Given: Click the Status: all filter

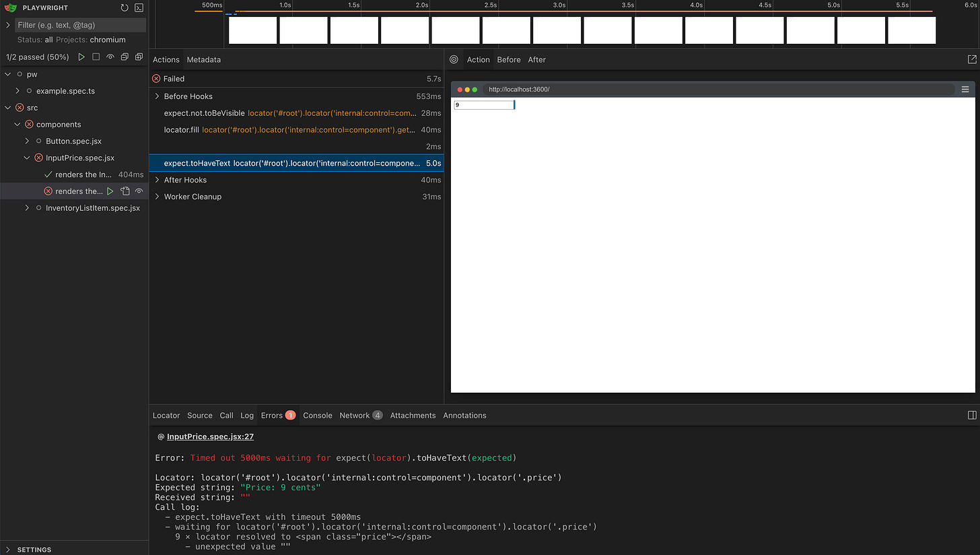Looking at the screenshot, I should 35,40.
